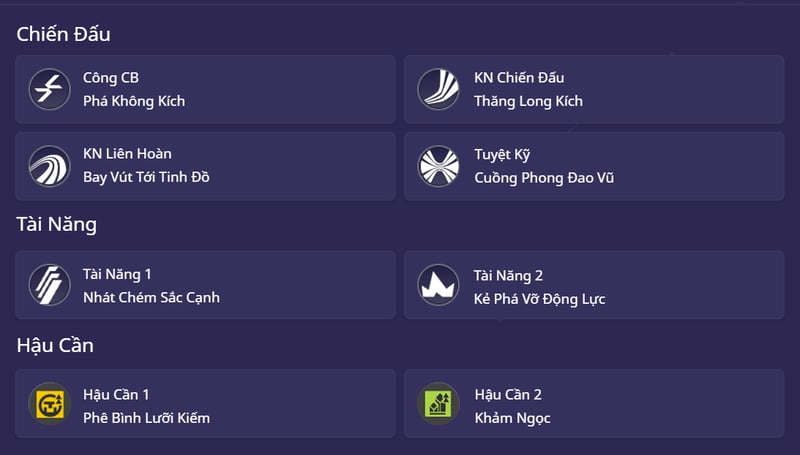The image size is (800, 455).
Task: Click the yellow Hậu Cần 1 icon
Action: [48, 404]
